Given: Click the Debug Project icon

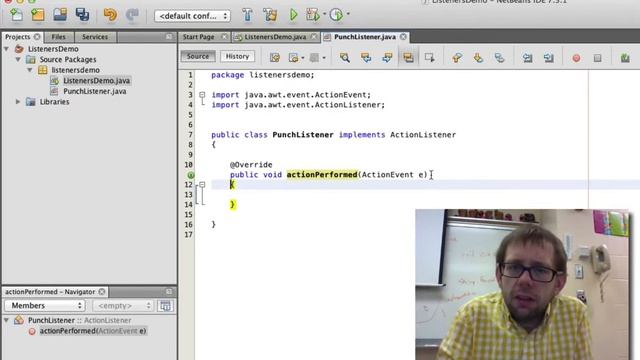Looking at the screenshot, I should (313, 15).
